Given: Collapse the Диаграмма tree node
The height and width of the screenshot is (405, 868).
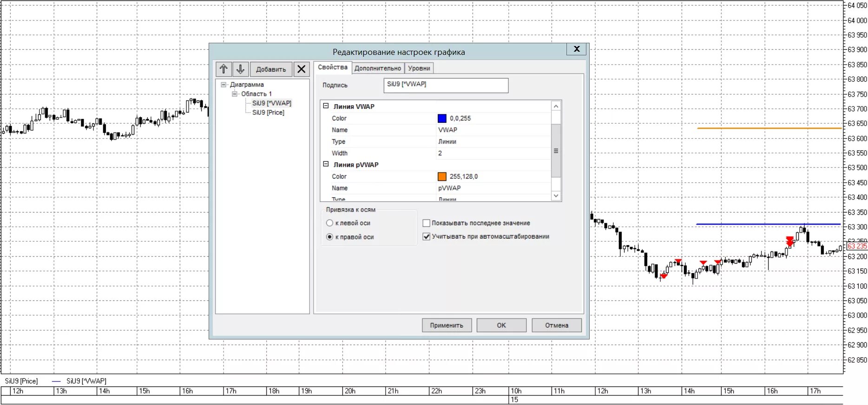Looking at the screenshot, I should point(224,85).
